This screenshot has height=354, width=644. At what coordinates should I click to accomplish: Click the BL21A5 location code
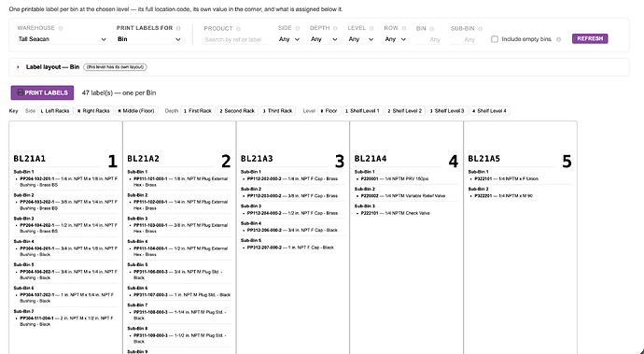pos(484,159)
